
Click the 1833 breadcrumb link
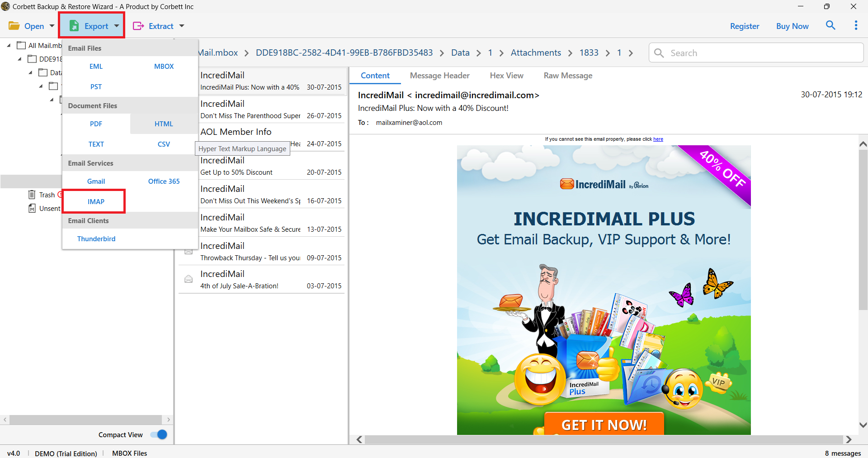tap(589, 52)
